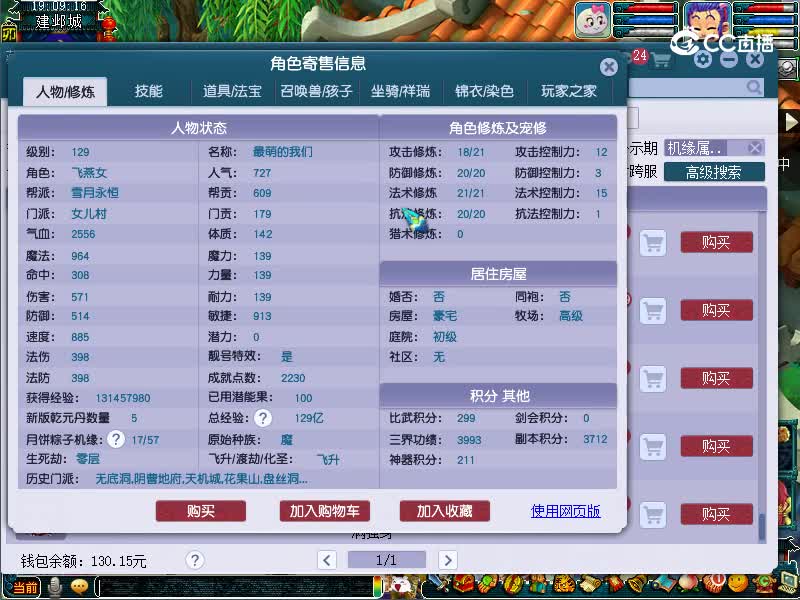Click the guild name 雪月永恒
The height and width of the screenshot is (600, 800).
point(95,193)
